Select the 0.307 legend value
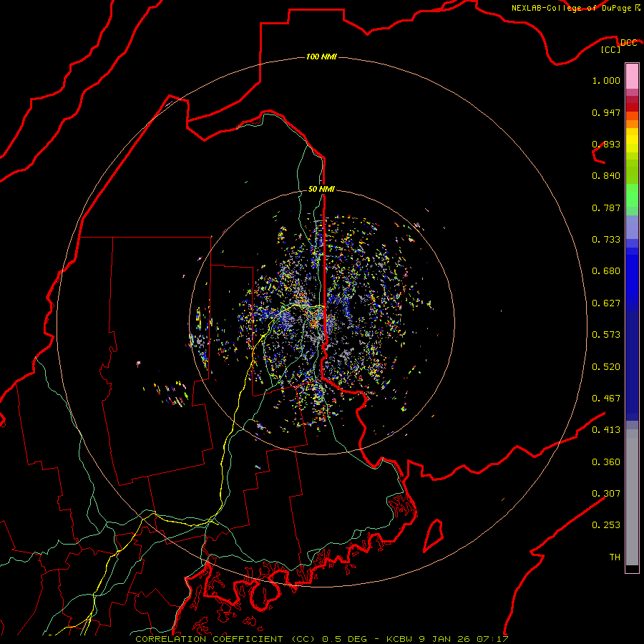Viewport: 644px width, 644px height. [606, 494]
